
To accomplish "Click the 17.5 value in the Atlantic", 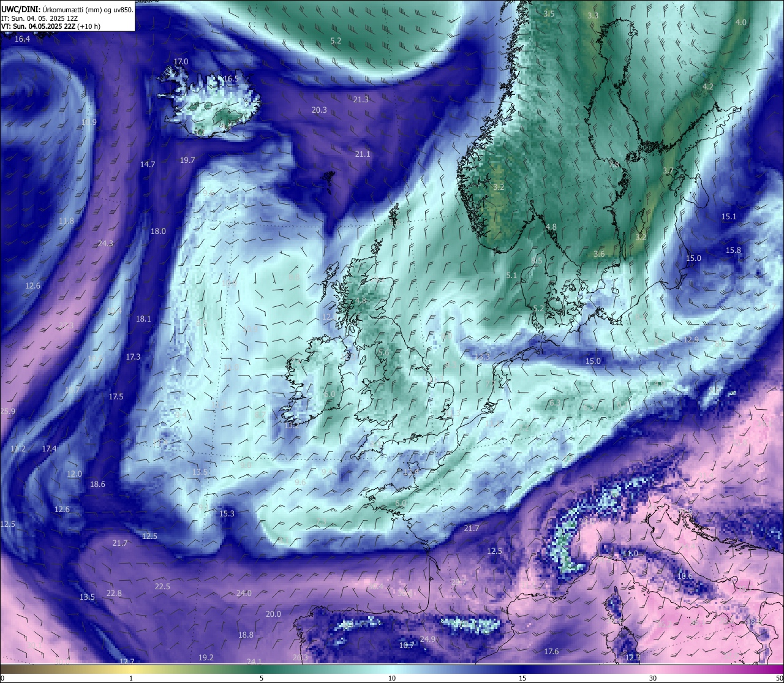I will point(116,397).
